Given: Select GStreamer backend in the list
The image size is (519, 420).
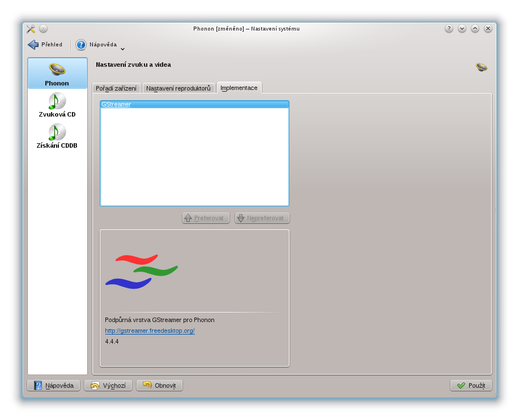Looking at the screenshot, I should (x=195, y=105).
